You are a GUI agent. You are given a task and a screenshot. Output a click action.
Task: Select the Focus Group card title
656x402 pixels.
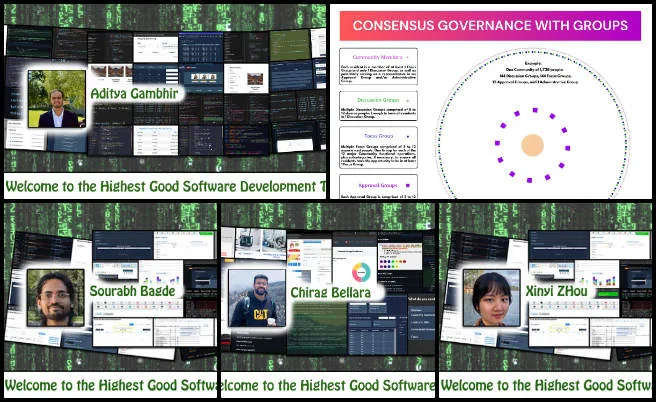tap(379, 136)
